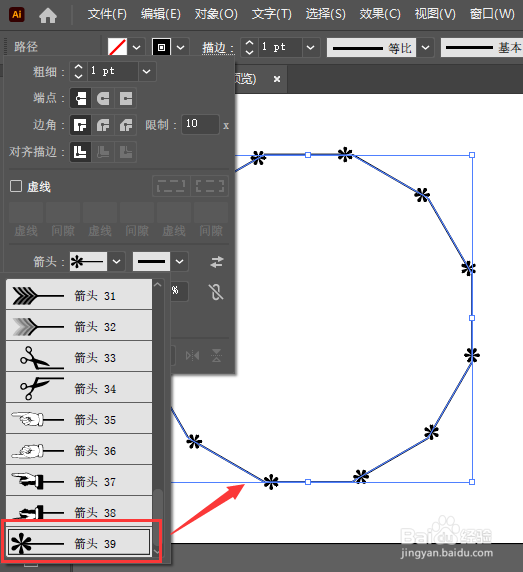Open the 效果(C) menu
This screenshot has width=523, height=572.
click(380, 14)
